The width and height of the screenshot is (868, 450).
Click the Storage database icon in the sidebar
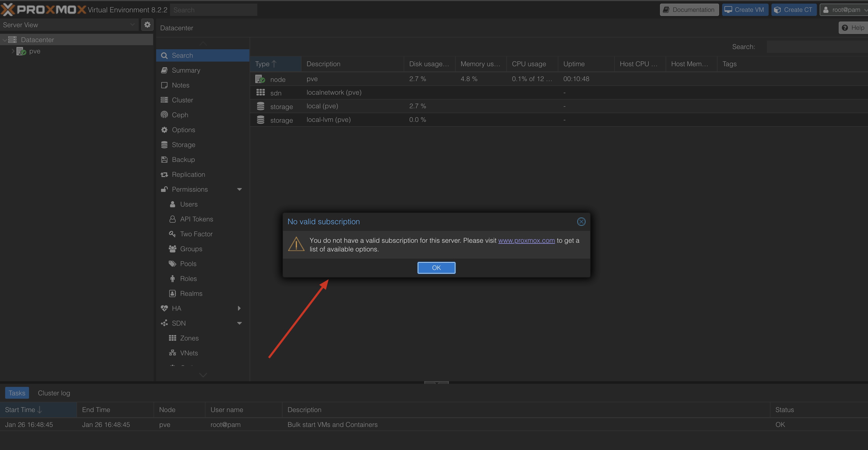[164, 145]
